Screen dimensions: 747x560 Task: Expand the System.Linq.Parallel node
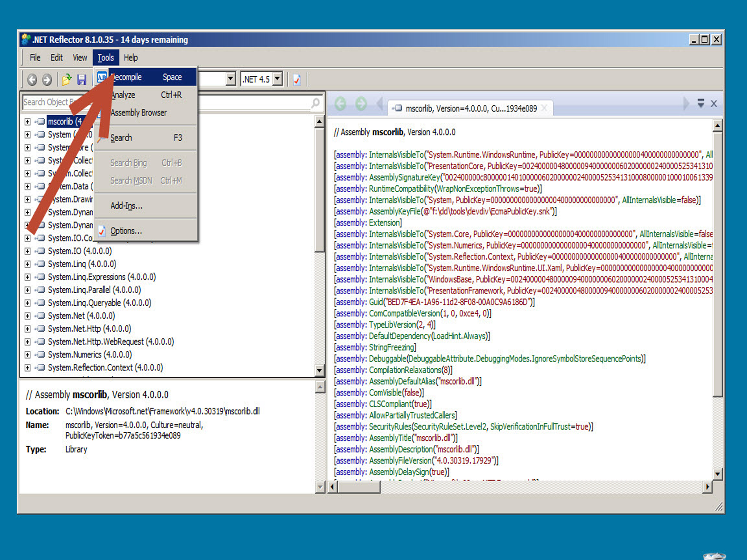28,290
